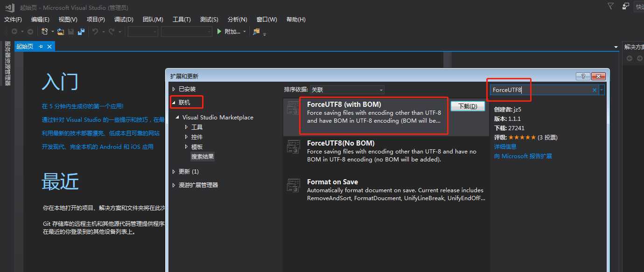Click the navigate forward arrow in toolbar
Image resolution: width=644 pixels, height=272 pixels.
point(30,32)
